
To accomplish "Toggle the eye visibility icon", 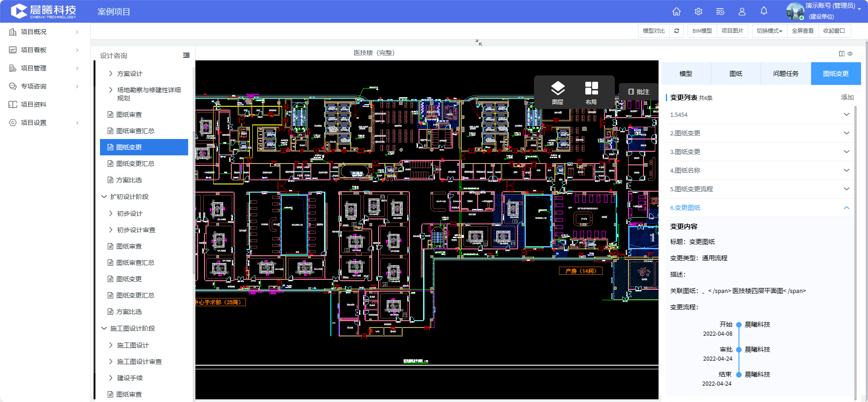I will [850, 54].
